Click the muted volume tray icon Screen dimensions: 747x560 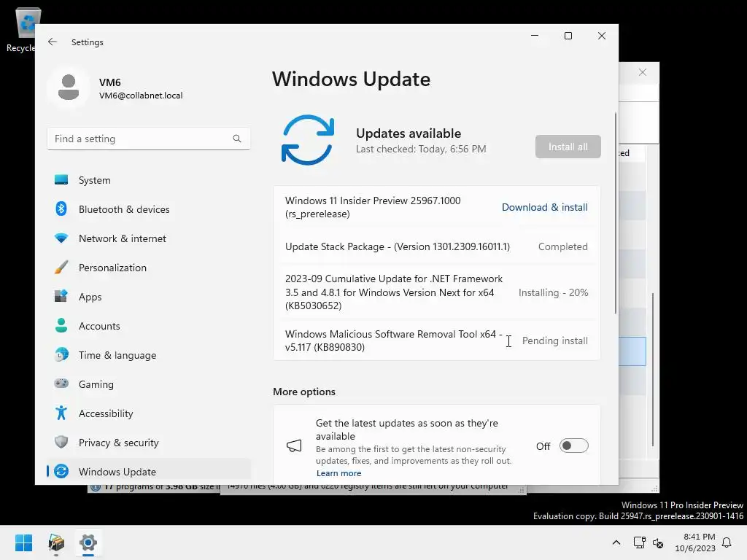coord(658,542)
